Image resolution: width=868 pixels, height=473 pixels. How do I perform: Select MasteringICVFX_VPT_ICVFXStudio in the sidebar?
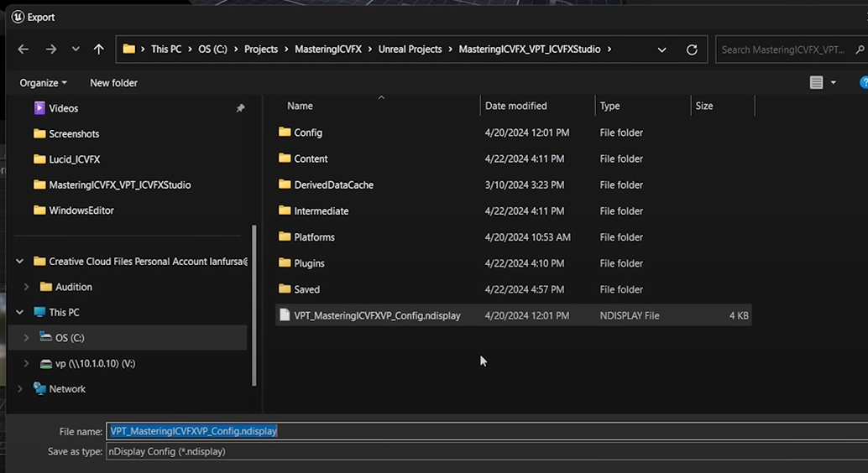119,185
